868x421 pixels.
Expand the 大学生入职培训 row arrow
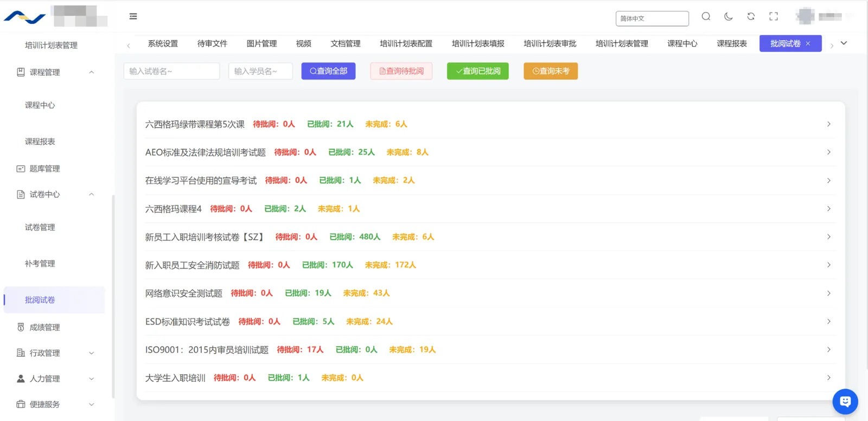828,378
